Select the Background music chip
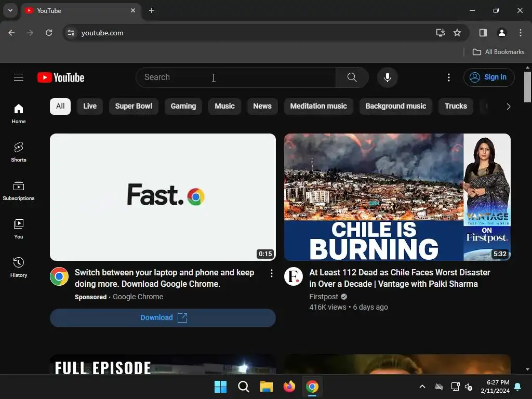The image size is (532, 399). 395,106
